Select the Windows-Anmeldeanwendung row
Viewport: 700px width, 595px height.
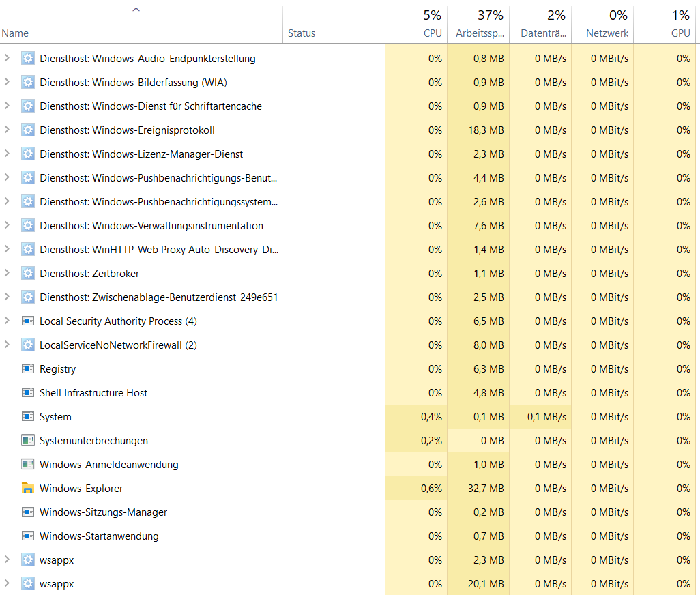[x=348, y=464]
